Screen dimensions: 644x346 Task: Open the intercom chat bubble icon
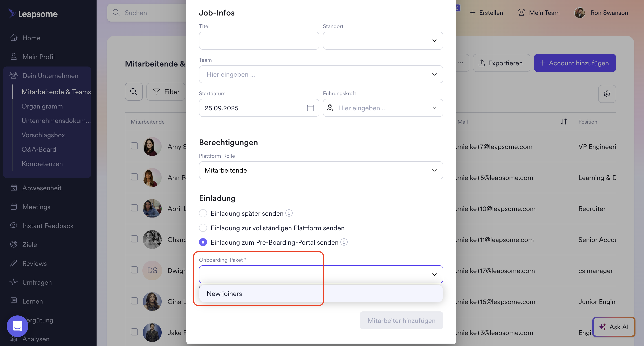(18, 326)
